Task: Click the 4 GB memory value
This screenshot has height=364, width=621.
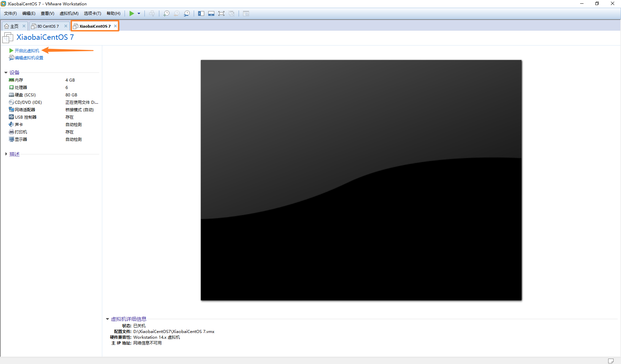Action: click(70, 80)
